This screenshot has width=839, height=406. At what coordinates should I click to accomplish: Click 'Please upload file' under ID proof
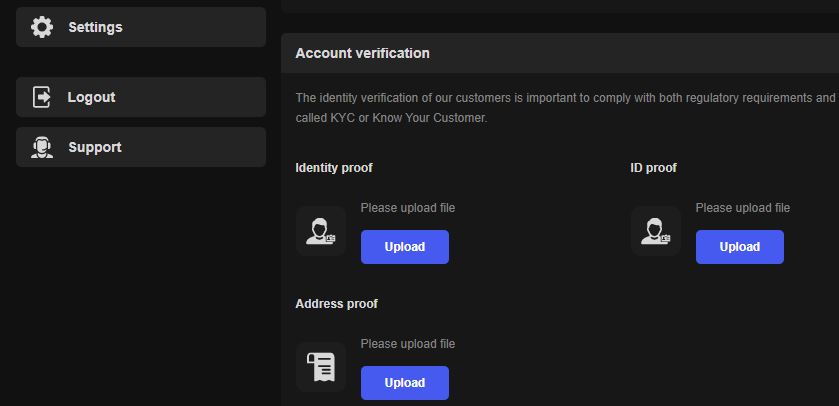coord(743,208)
